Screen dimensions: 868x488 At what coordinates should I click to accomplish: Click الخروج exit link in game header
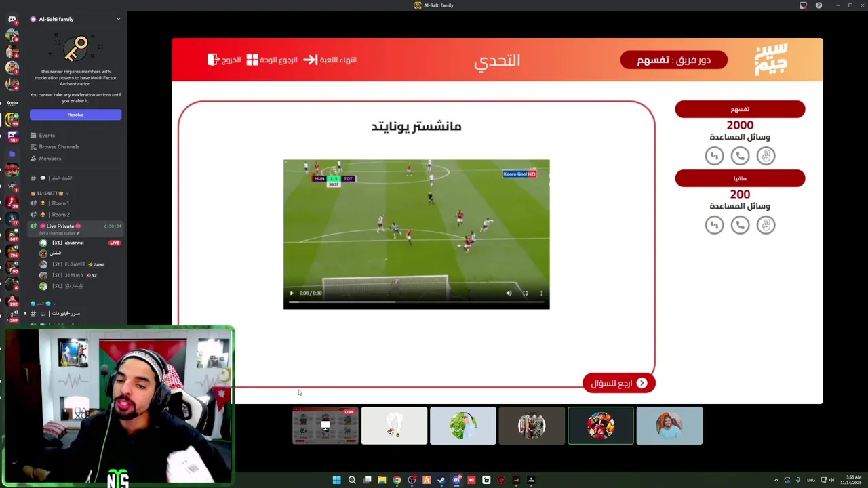coord(224,60)
